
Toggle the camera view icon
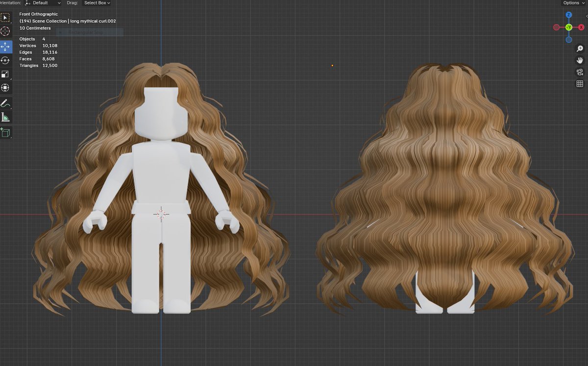[x=580, y=72]
